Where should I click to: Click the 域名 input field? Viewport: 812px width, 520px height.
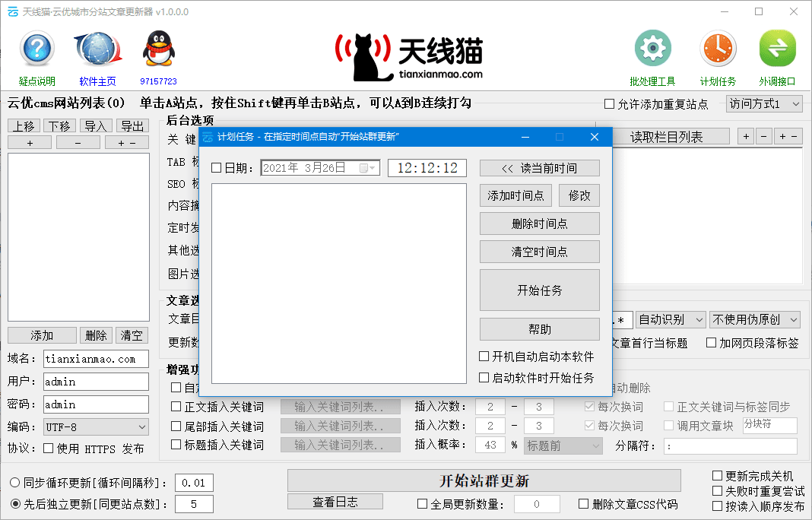click(96, 359)
